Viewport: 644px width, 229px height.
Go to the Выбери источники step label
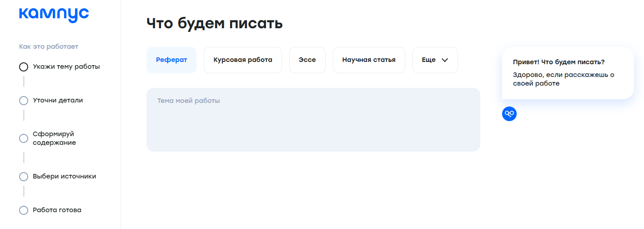[x=64, y=177]
